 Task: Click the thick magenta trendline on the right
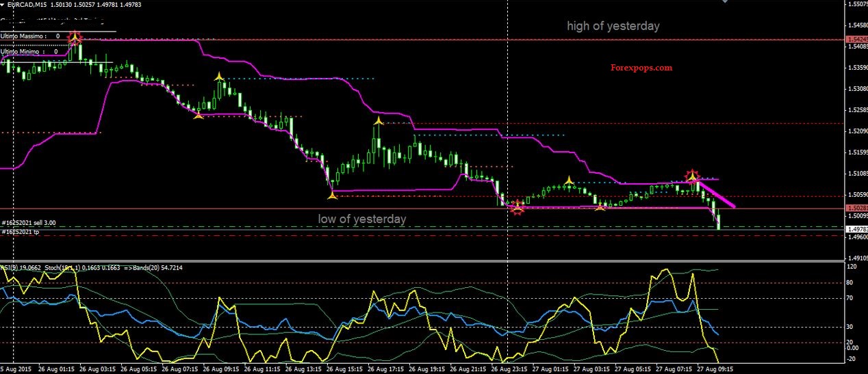715,193
